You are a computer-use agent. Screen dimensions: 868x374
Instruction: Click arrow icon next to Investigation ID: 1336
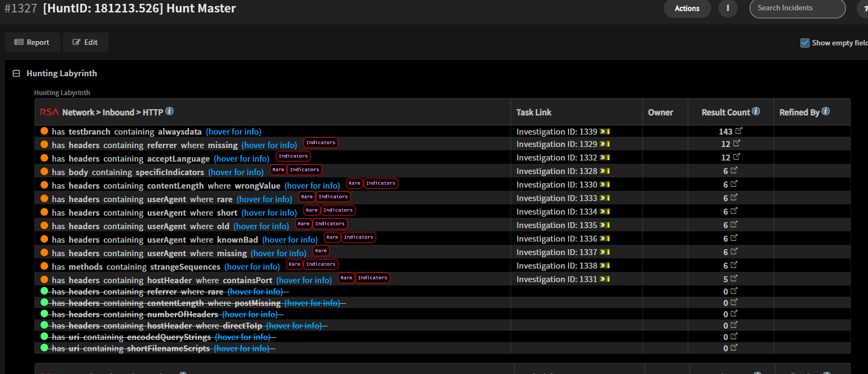coord(605,238)
